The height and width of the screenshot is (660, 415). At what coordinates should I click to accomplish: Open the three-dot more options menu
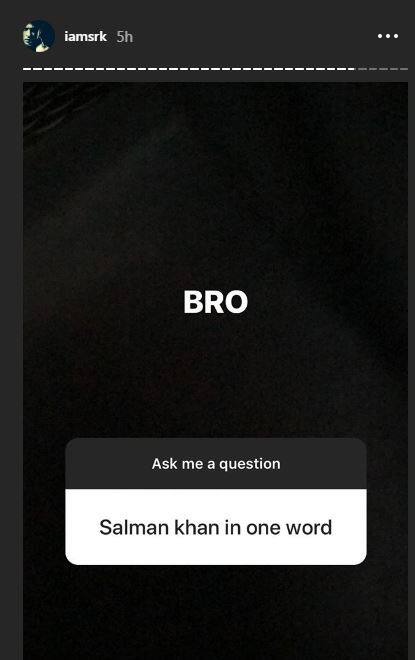point(388,36)
